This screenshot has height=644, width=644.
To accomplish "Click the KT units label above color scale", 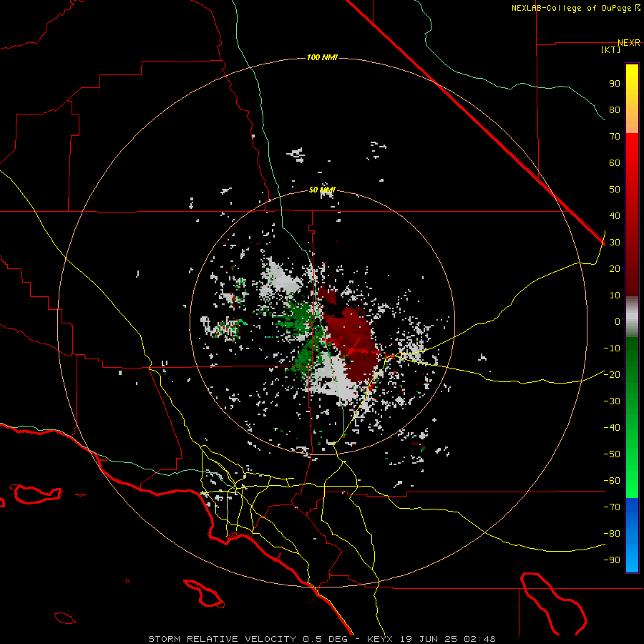I will point(610,49).
